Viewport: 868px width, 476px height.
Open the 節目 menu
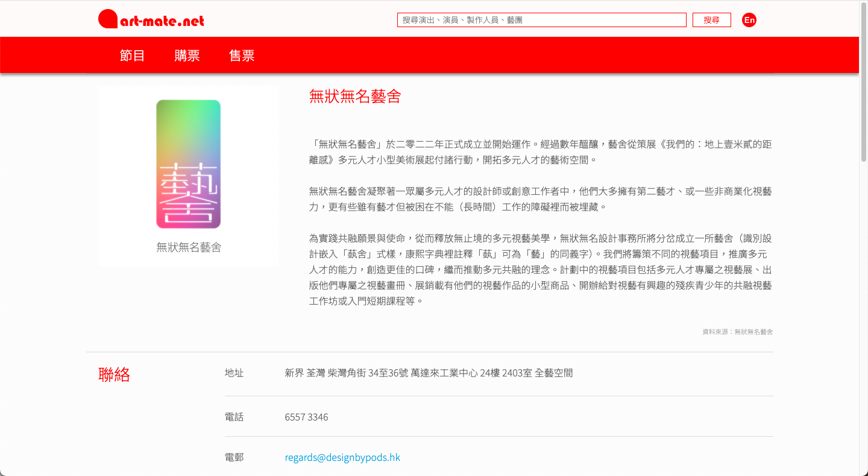(x=132, y=56)
